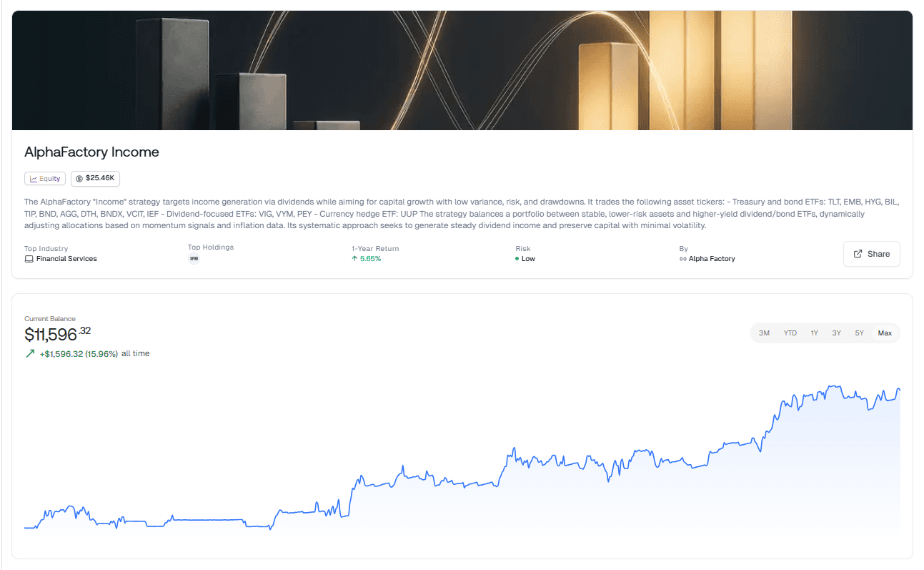Click the $11,596.32 current balance
This screenshot has height=570, width=924.
tap(58, 334)
